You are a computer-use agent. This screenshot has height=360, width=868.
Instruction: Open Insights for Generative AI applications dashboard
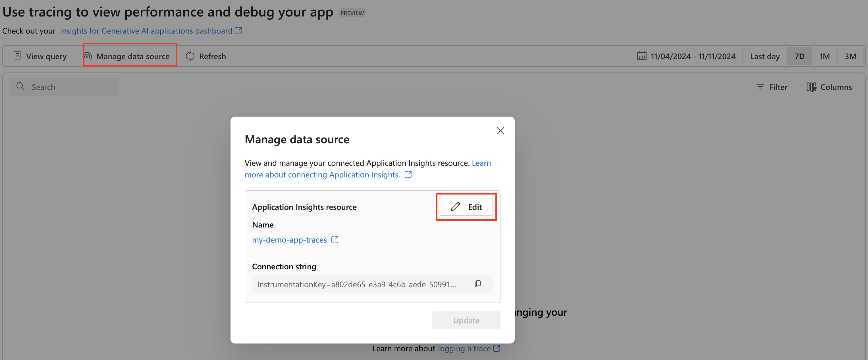point(146,31)
